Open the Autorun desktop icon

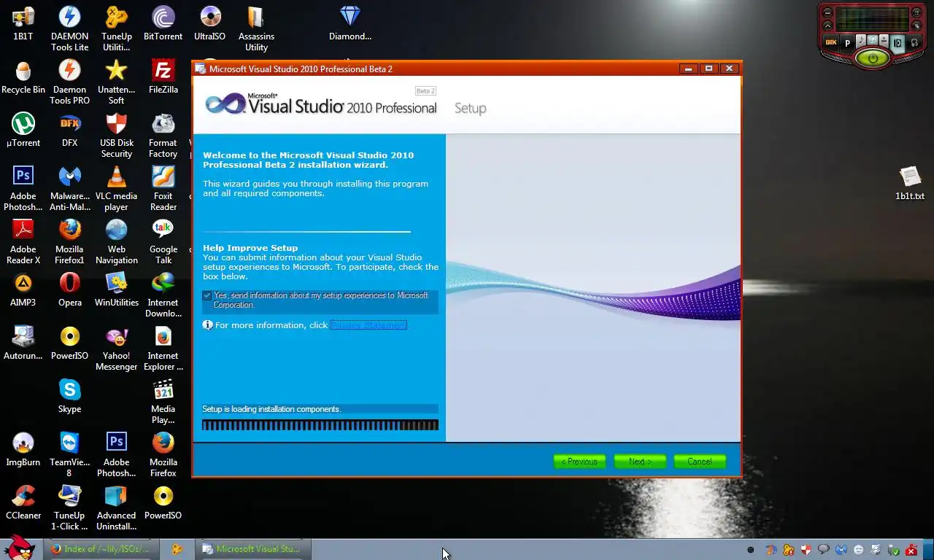click(x=23, y=343)
